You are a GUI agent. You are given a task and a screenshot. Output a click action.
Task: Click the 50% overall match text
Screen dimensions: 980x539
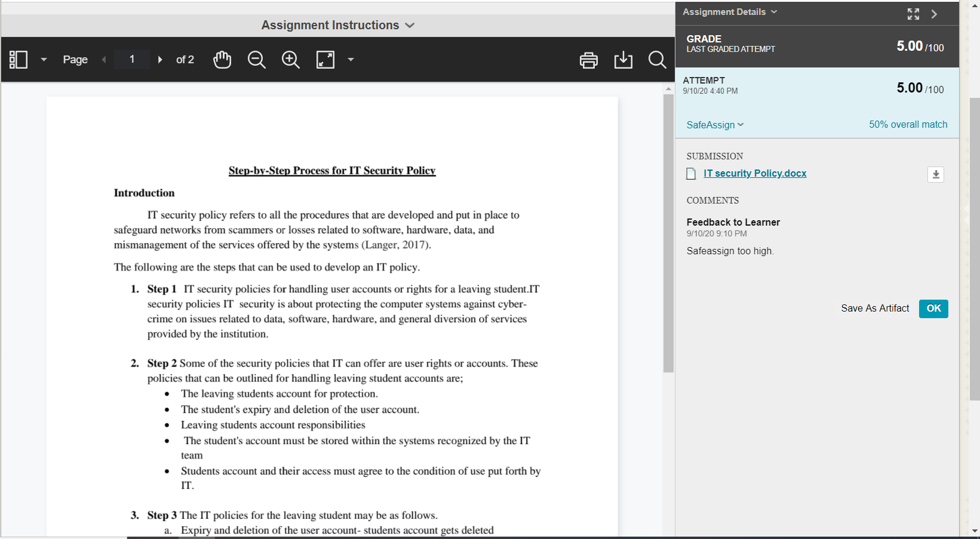click(x=908, y=124)
